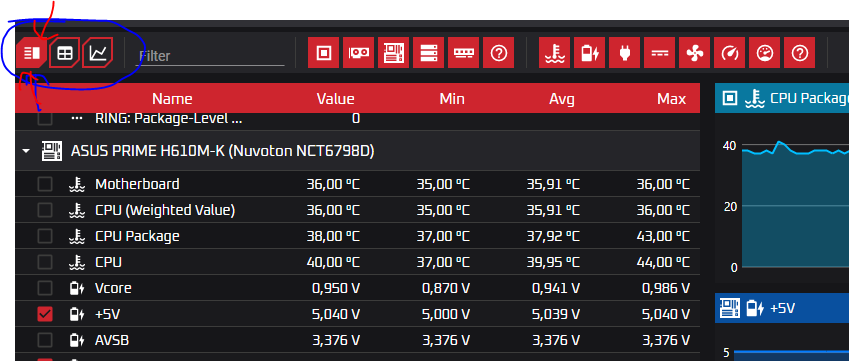Click +5V minimum value '5,000 V'
The image size is (849, 361).
point(446,314)
